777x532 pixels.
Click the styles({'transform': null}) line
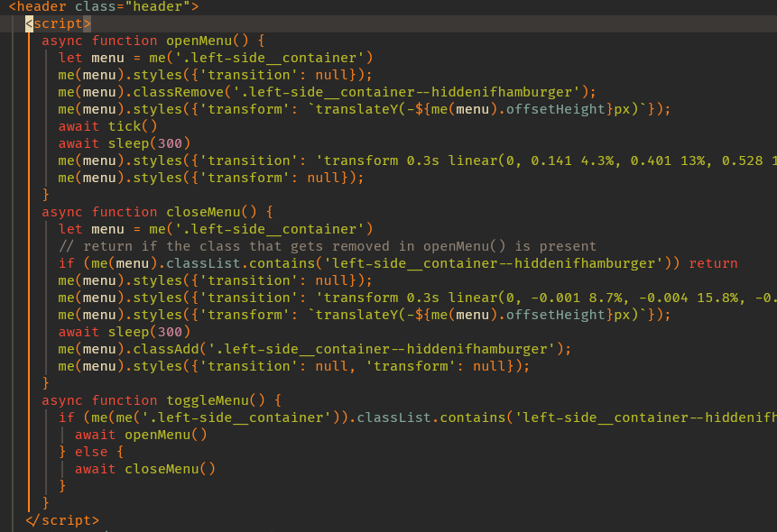[211, 178]
